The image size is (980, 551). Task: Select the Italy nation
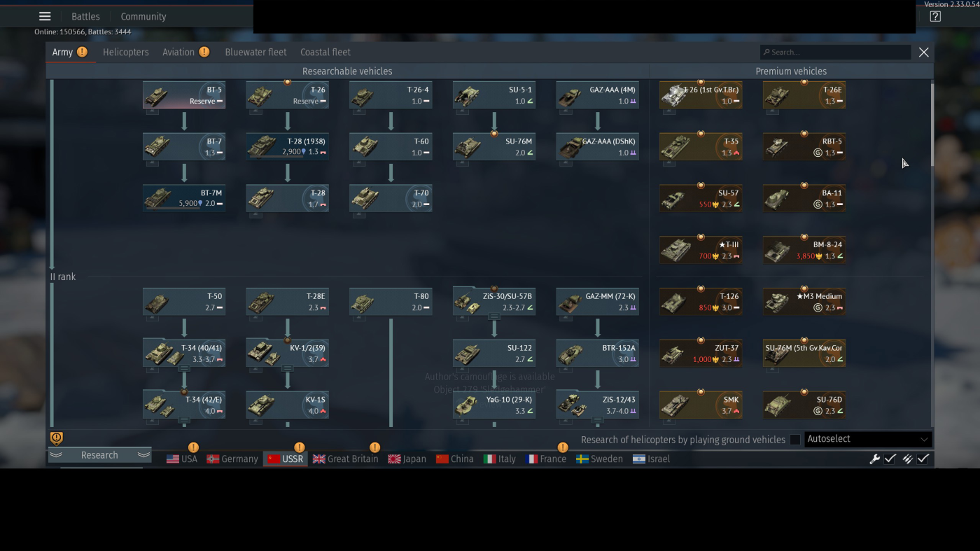coord(500,459)
